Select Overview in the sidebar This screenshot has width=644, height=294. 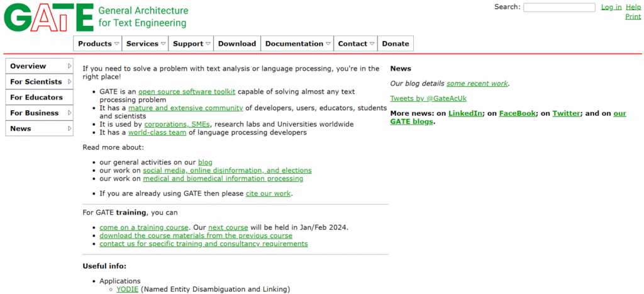click(39, 66)
